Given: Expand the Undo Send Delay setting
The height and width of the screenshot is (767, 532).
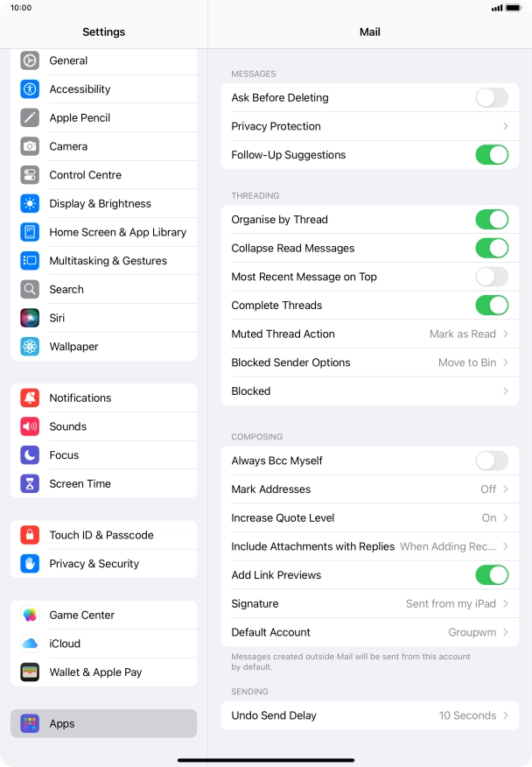Looking at the screenshot, I should (369, 715).
